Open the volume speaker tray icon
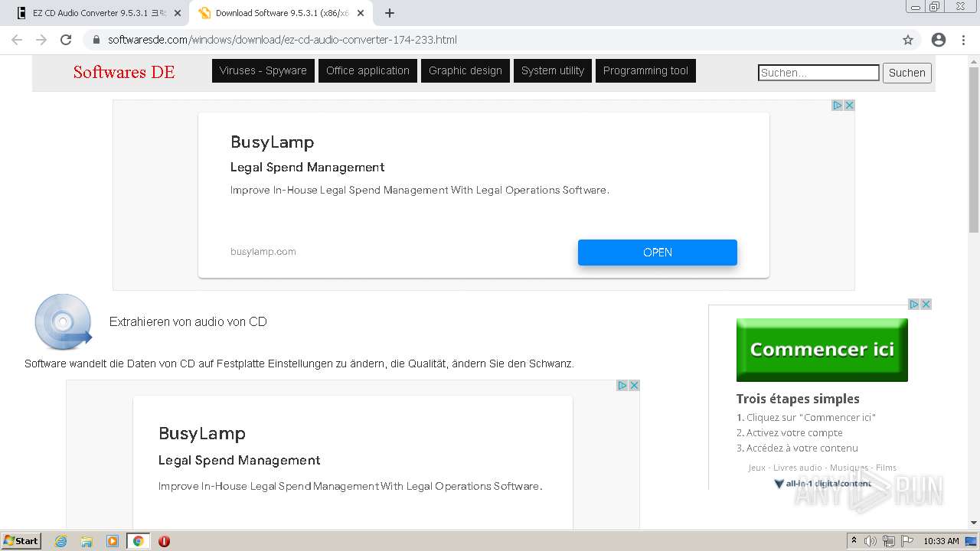 pyautogui.click(x=871, y=541)
